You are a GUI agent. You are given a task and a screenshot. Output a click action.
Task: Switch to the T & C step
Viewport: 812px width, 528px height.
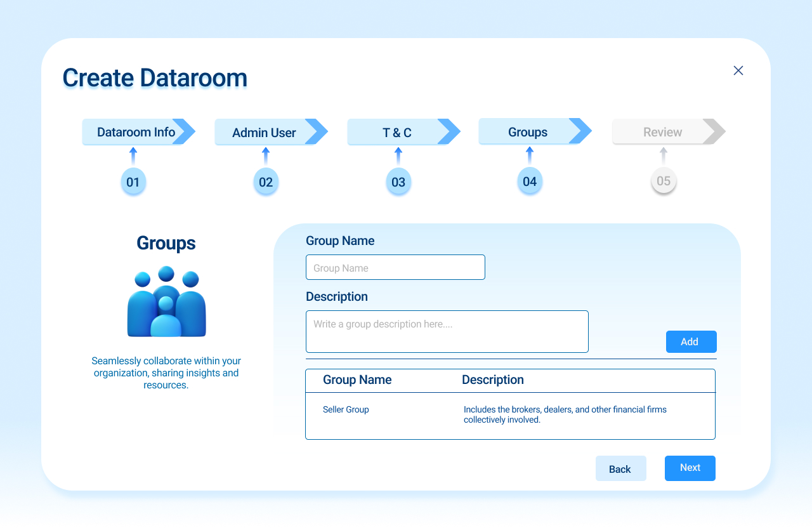tap(403, 132)
